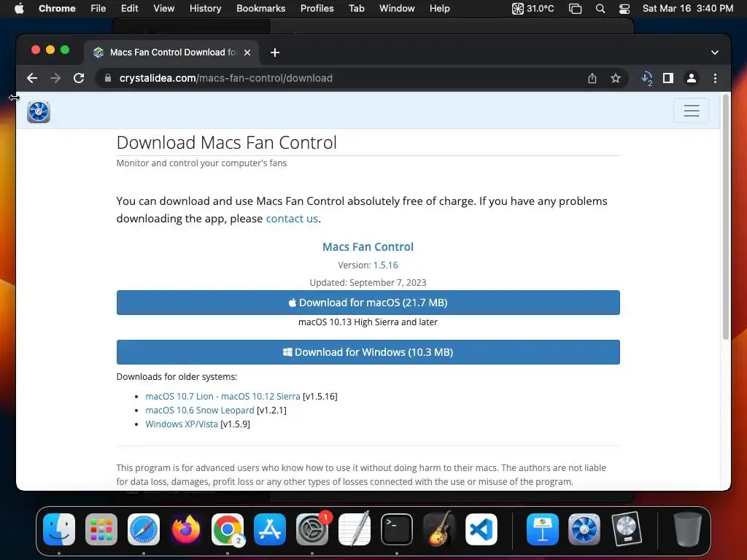
Task: Open the View menu
Action: pyautogui.click(x=164, y=9)
